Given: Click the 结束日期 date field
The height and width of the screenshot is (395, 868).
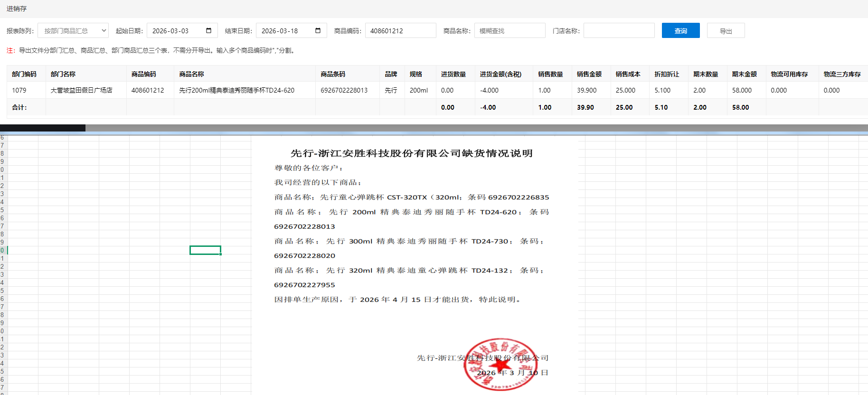Looking at the screenshot, I should (x=285, y=31).
